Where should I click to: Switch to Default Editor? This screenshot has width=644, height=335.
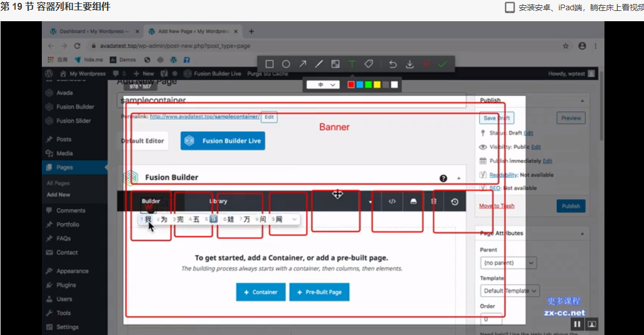pos(143,141)
